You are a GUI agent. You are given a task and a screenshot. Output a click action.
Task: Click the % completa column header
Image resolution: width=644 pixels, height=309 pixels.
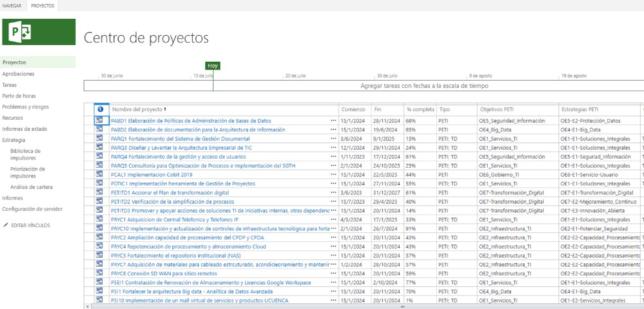[x=419, y=109]
